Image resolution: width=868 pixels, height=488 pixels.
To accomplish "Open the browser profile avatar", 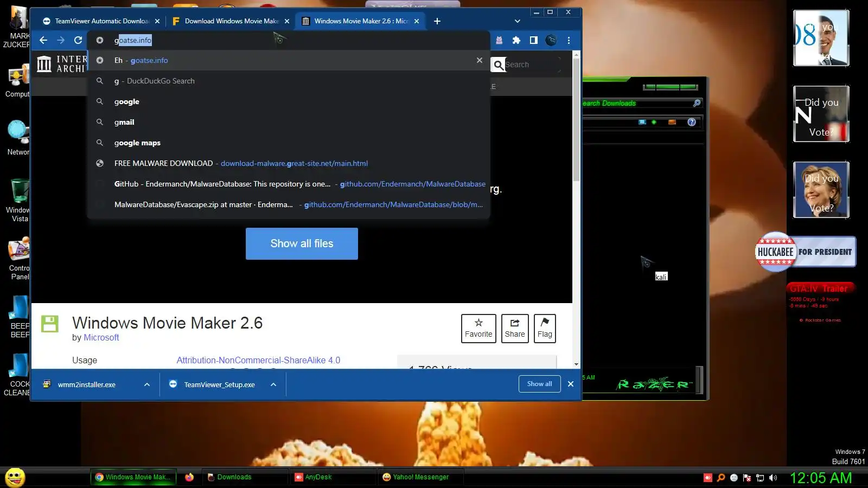I will pyautogui.click(x=551, y=40).
